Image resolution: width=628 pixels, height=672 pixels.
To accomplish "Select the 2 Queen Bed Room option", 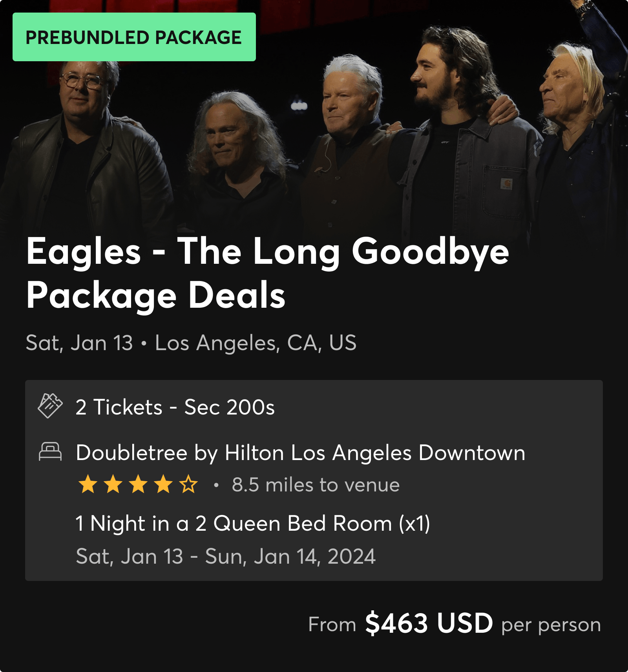I will (253, 524).
